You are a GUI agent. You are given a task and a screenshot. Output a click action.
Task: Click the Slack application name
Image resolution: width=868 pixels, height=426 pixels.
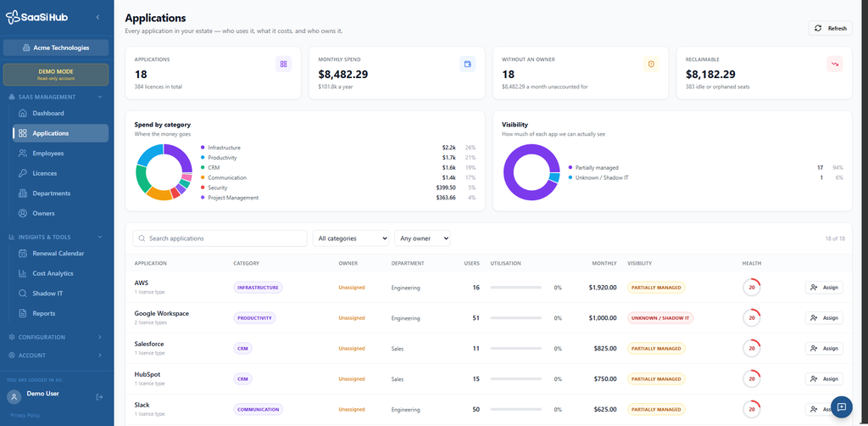[x=142, y=405]
